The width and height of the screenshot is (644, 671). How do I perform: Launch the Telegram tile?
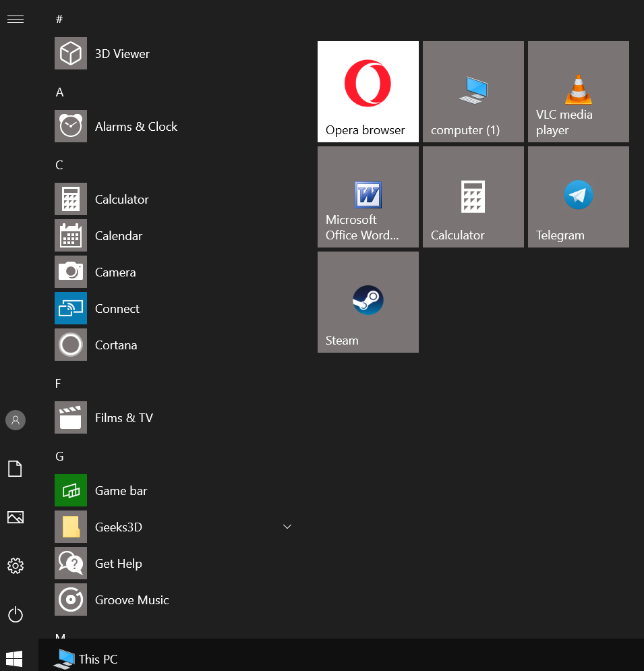(579, 197)
